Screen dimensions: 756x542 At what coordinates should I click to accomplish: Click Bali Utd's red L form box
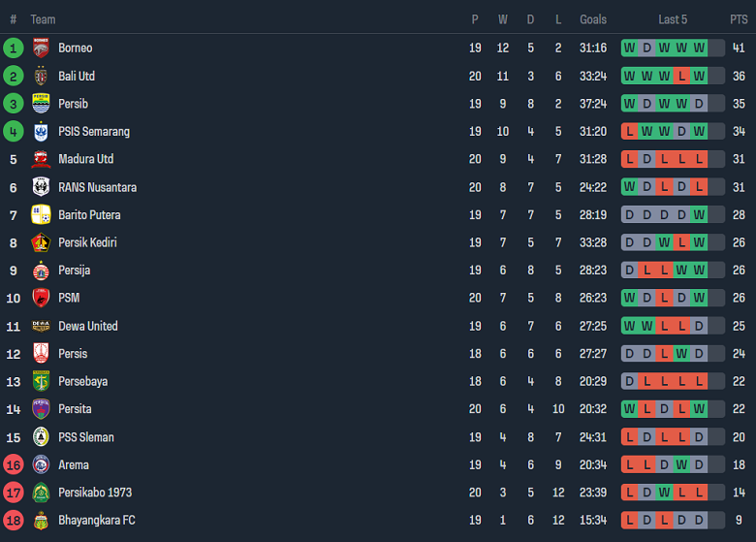click(681, 76)
